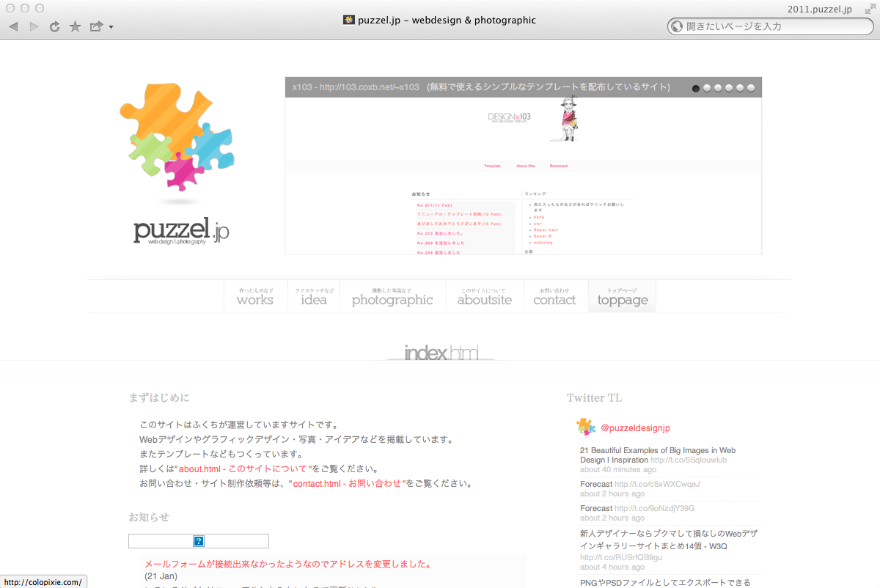Click the @puzzeldesignjp Twitter link
This screenshot has width=880, height=588.
point(635,428)
